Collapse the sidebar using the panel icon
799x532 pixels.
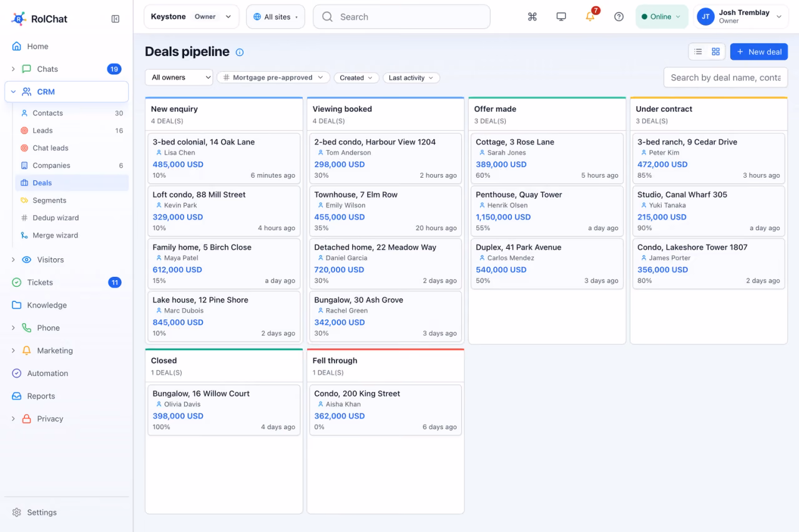tap(115, 19)
